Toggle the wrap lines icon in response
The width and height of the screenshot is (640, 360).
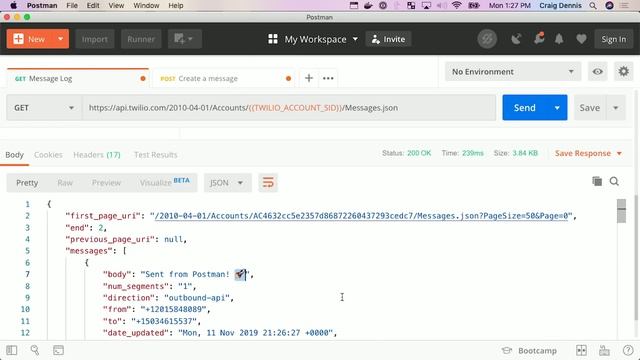point(268,182)
